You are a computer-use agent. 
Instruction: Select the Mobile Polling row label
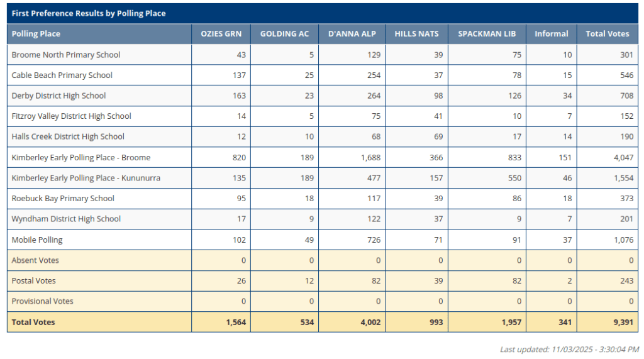pyautogui.click(x=37, y=240)
